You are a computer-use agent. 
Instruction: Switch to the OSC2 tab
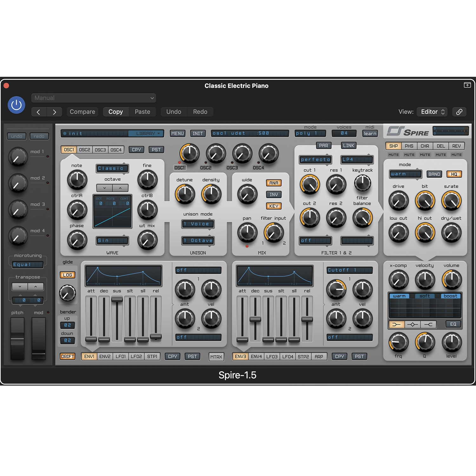point(84,149)
